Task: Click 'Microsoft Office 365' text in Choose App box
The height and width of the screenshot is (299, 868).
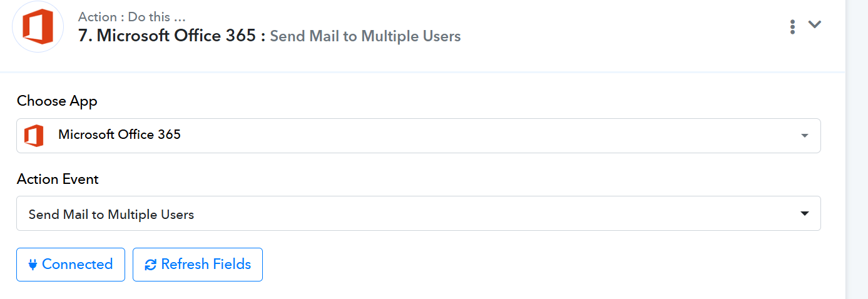Action: pos(120,134)
